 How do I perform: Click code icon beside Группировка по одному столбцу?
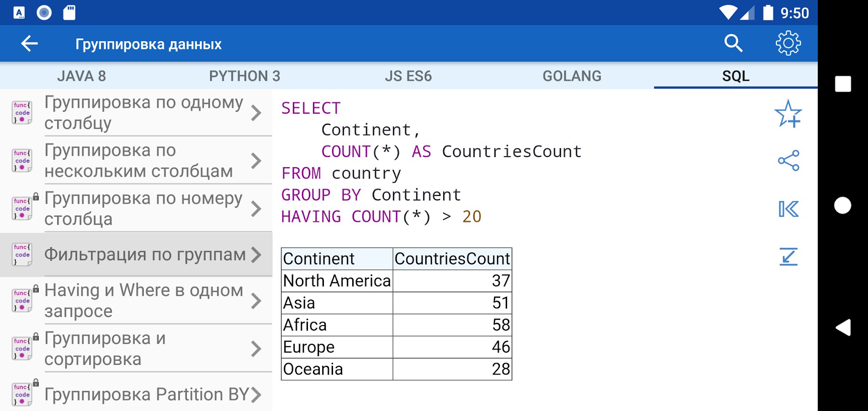tap(22, 113)
